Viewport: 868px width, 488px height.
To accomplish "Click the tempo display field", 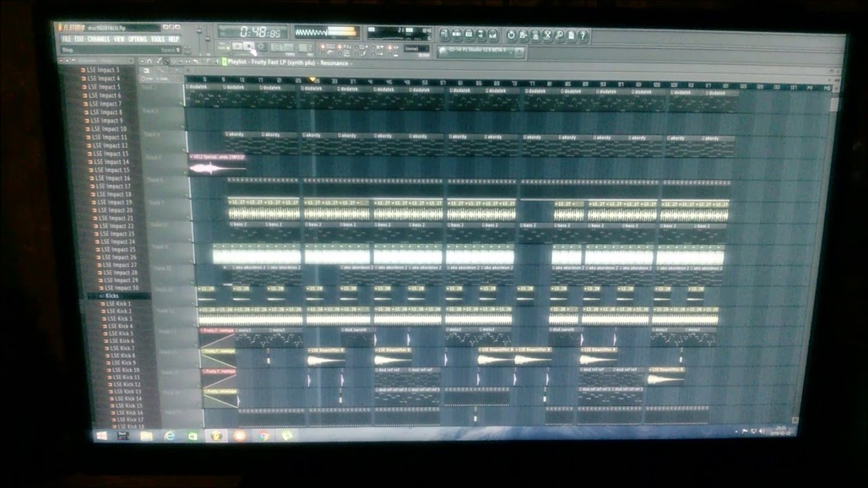I will [x=281, y=47].
